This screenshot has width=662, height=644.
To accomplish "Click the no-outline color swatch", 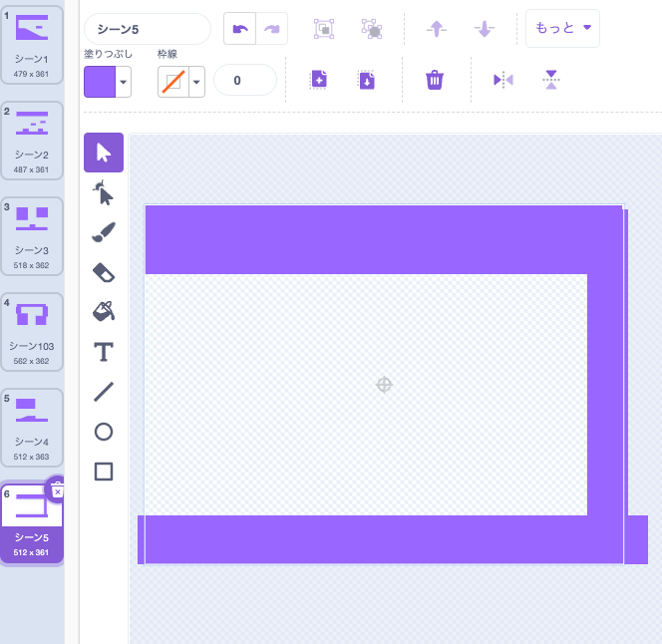I will pyautogui.click(x=173, y=82).
